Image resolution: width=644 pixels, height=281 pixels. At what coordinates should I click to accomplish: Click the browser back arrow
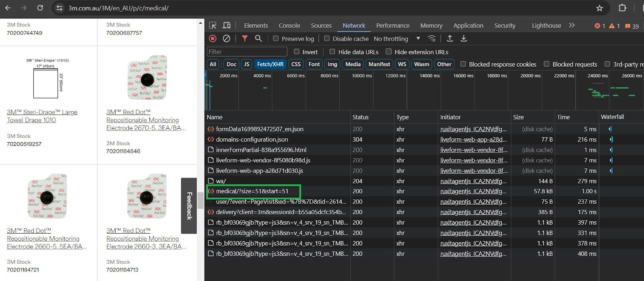click(8, 8)
